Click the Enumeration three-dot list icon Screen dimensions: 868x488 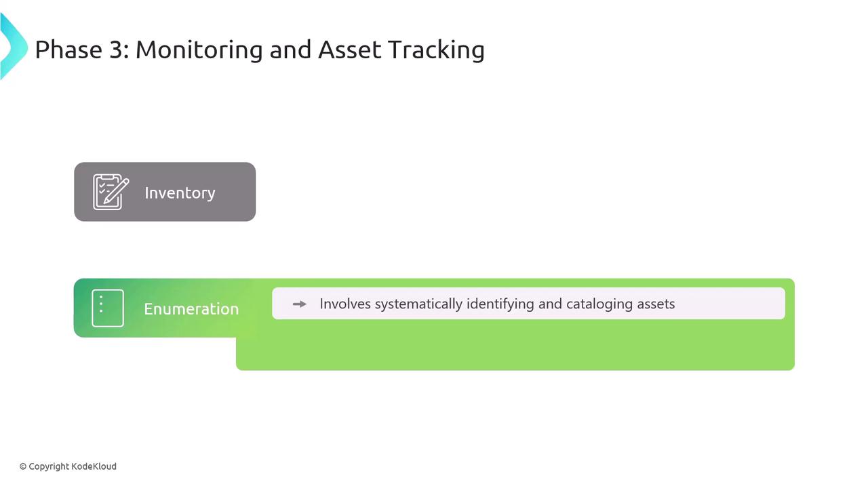(108, 308)
